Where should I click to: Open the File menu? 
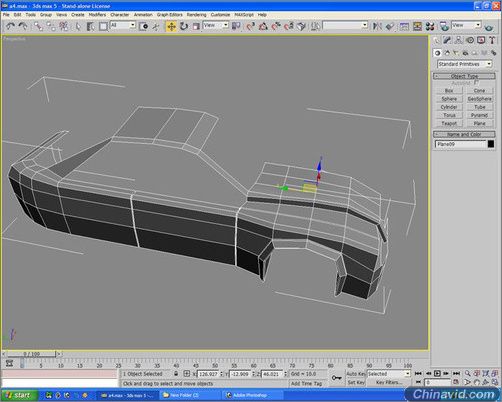[x=6, y=15]
